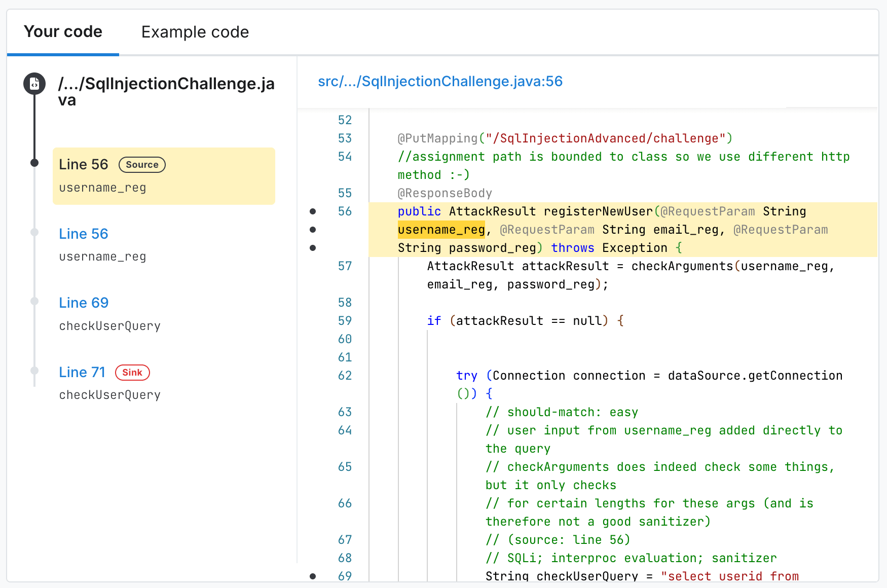887x588 pixels.
Task: Click the timeline node for the second Line 56
Action: (34, 232)
